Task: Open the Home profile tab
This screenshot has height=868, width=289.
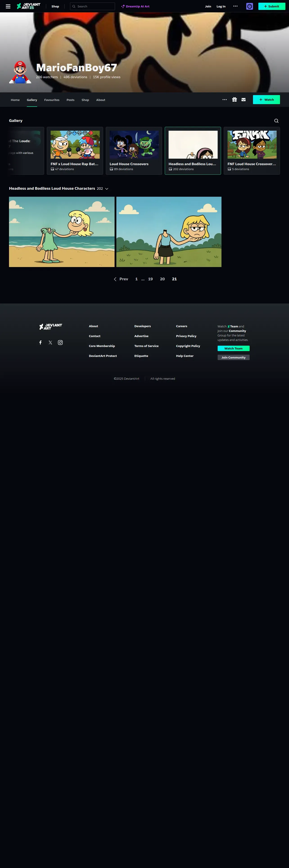Action: pos(15,100)
